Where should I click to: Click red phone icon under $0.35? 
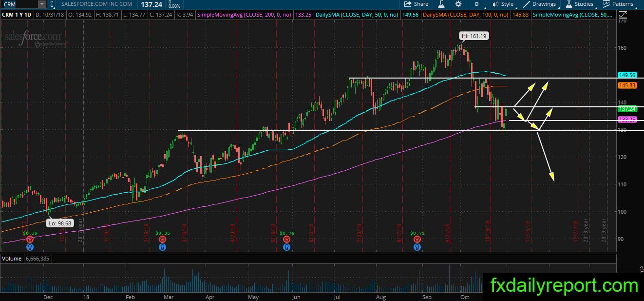click(162, 240)
